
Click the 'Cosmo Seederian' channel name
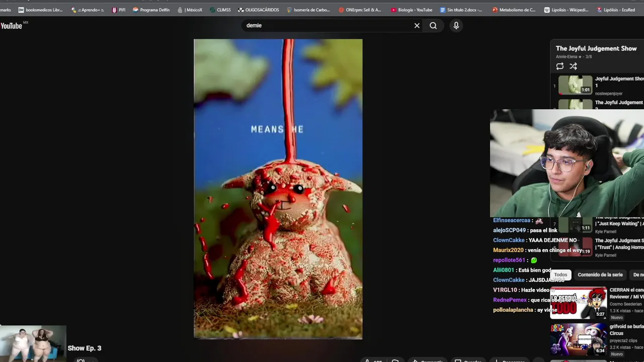click(x=625, y=304)
